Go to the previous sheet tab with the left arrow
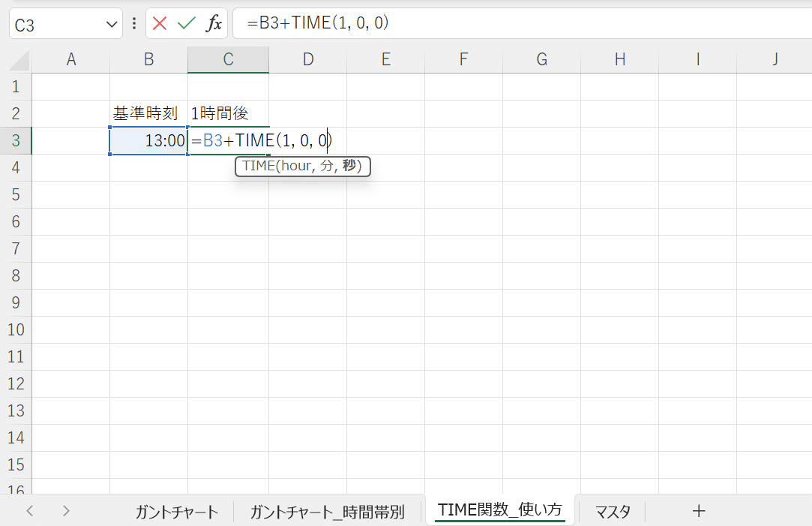The image size is (812, 526). coord(30,511)
